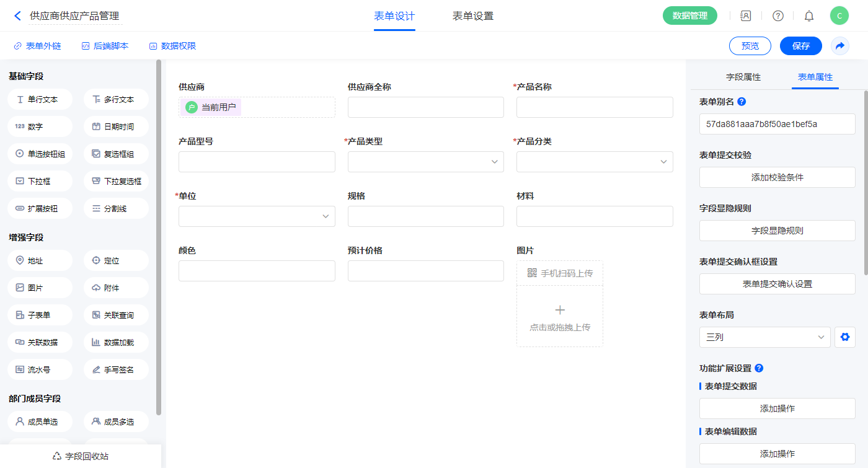Switch to the 表单设置 tab
This screenshot has height=468, width=868.
pyautogui.click(x=473, y=16)
